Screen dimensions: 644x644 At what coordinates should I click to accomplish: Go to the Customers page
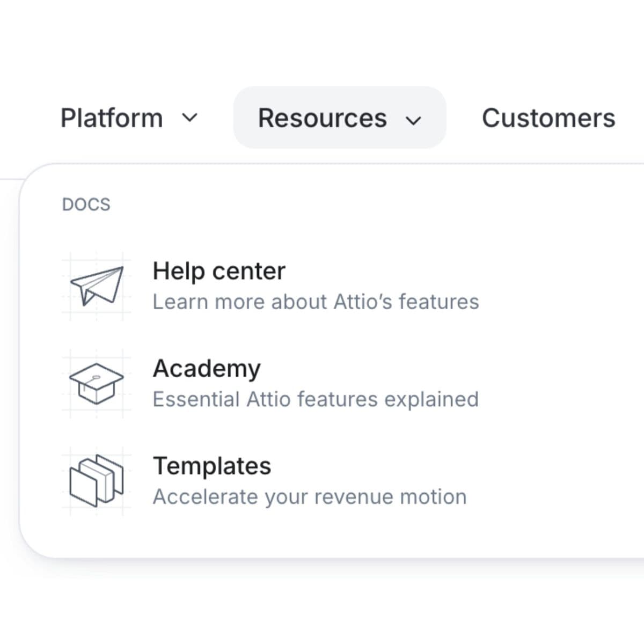coord(548,118)
